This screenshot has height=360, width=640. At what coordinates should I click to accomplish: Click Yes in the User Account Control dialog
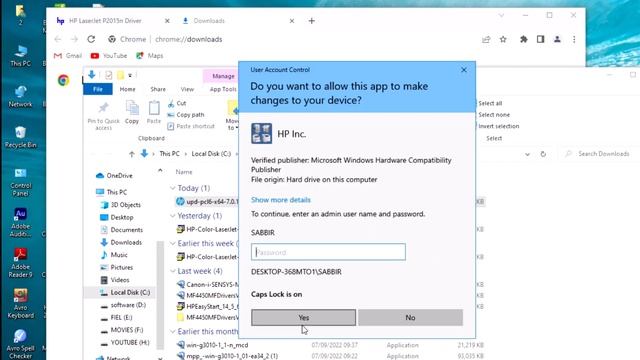coord(303,317)
